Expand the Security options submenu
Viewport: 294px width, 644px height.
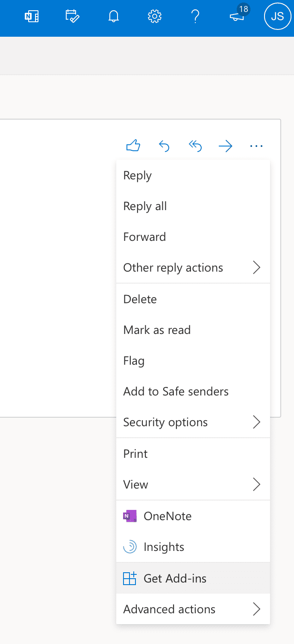165,422
